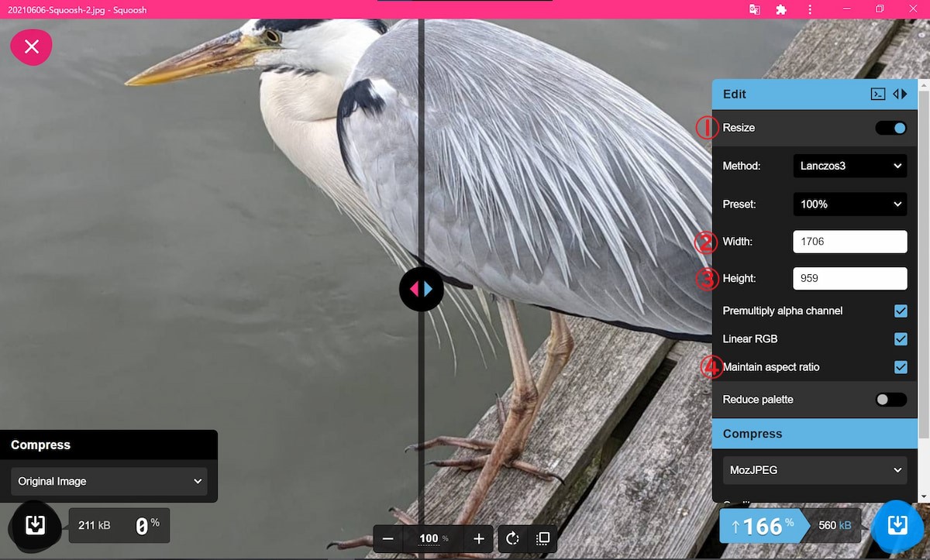Uncheck Maintain aspect ratio

tap(901, 367)
